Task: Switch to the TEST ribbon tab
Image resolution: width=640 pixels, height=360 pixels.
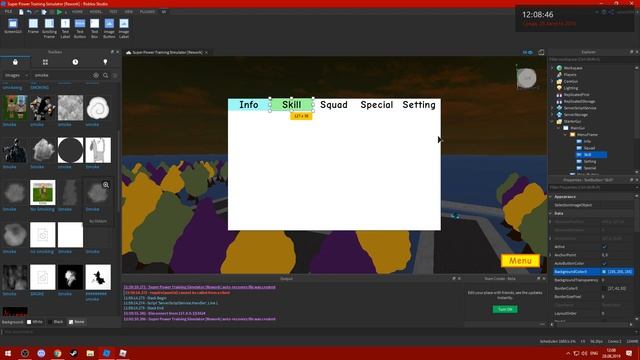Action: click(x=113, y=12)
